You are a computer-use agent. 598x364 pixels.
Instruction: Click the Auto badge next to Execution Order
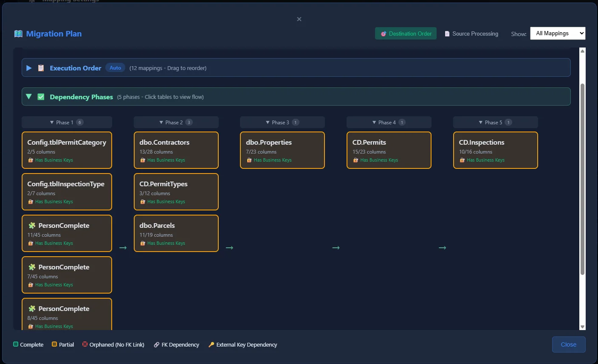pyautogui.click(x=115, y=67)
